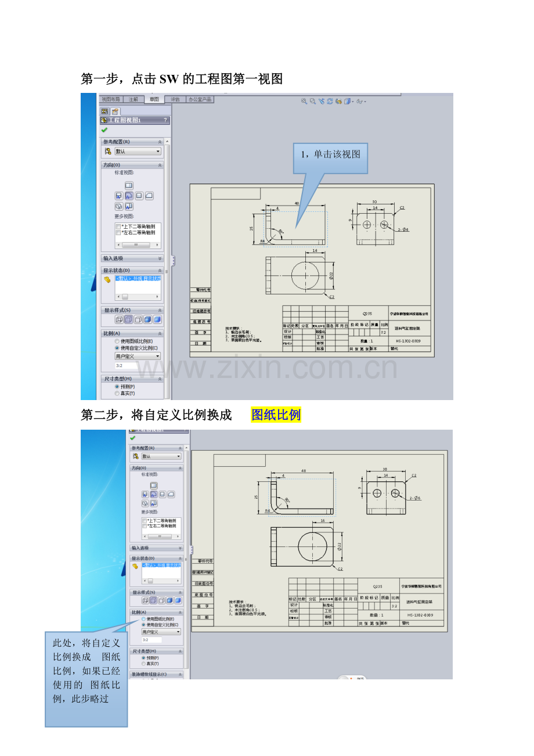
Task: Check *上下二等角轴测 box in step-two screenshot
Action: pos(145,521)
